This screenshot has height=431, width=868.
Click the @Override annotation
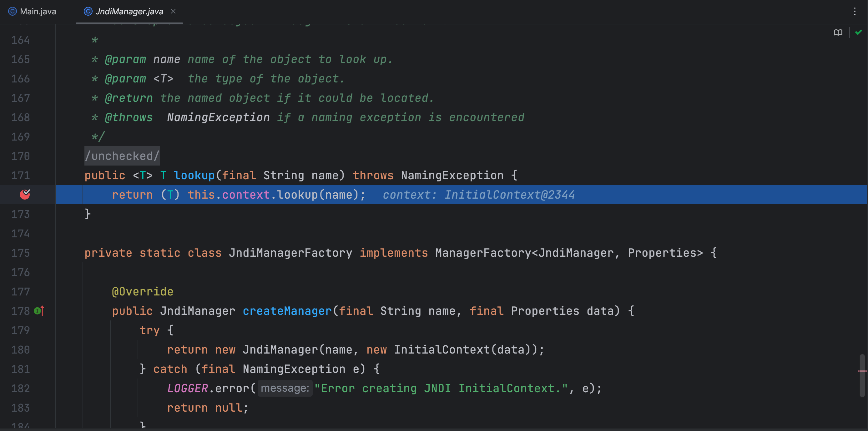pyautogui.click(x=143, y=291)
